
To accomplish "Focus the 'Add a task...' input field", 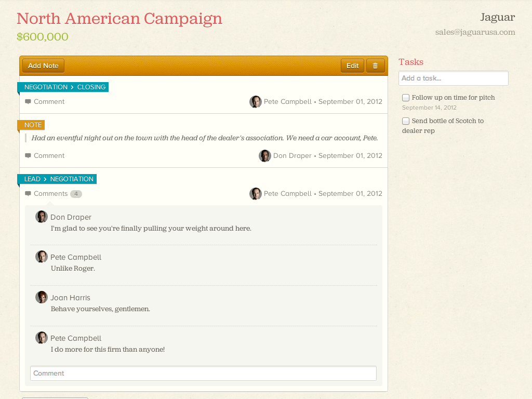I will coord(453,78).
